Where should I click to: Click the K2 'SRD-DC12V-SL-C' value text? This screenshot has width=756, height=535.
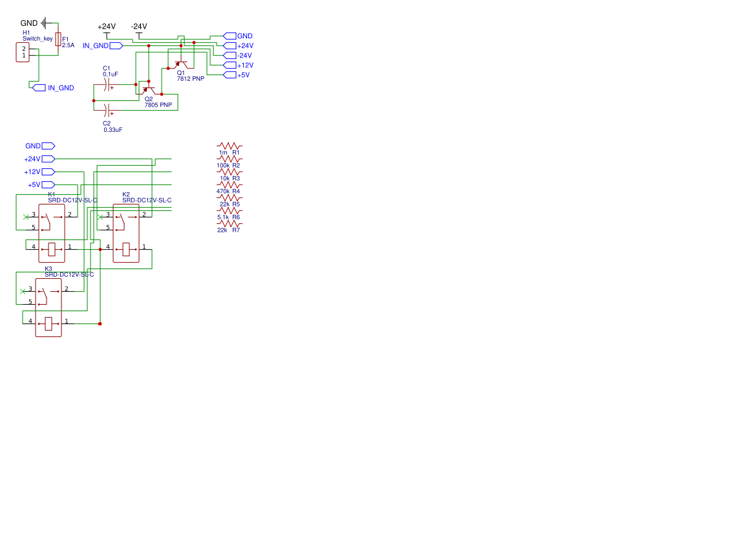147,200
